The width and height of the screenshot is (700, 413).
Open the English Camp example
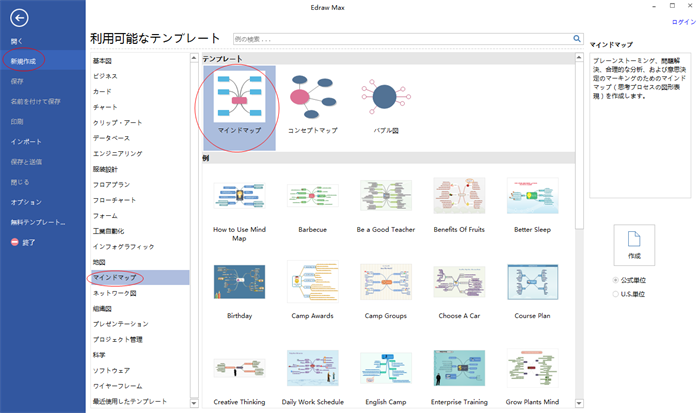386,368
